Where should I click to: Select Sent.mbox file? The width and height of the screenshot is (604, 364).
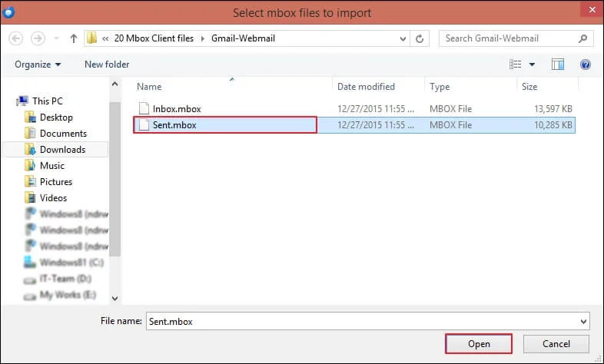[354, 125]
